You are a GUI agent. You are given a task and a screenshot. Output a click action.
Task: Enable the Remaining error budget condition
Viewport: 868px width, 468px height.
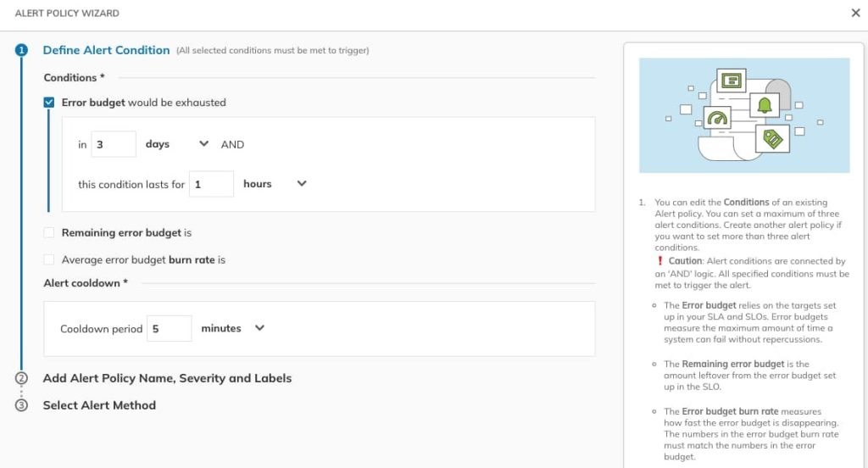49,232
